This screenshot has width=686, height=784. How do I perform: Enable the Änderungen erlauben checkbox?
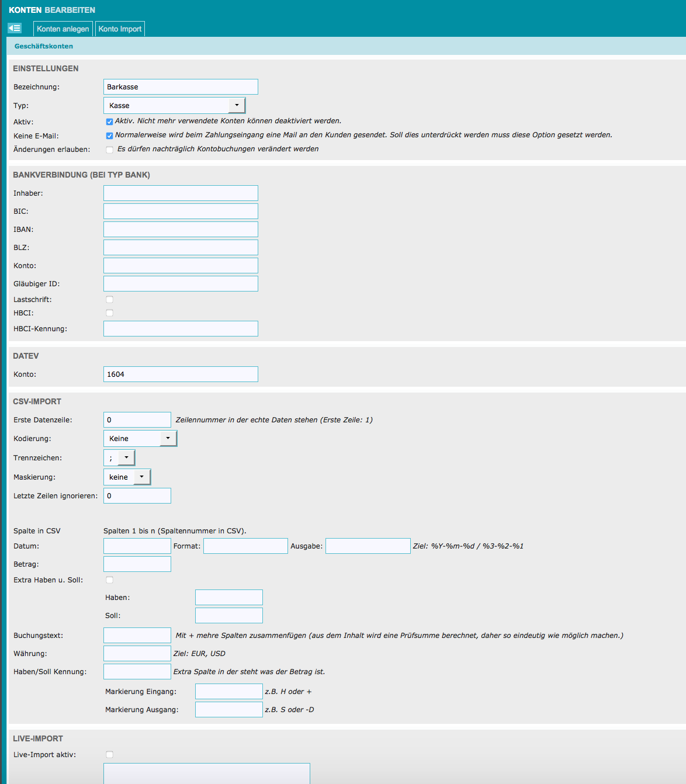[109, 150]
